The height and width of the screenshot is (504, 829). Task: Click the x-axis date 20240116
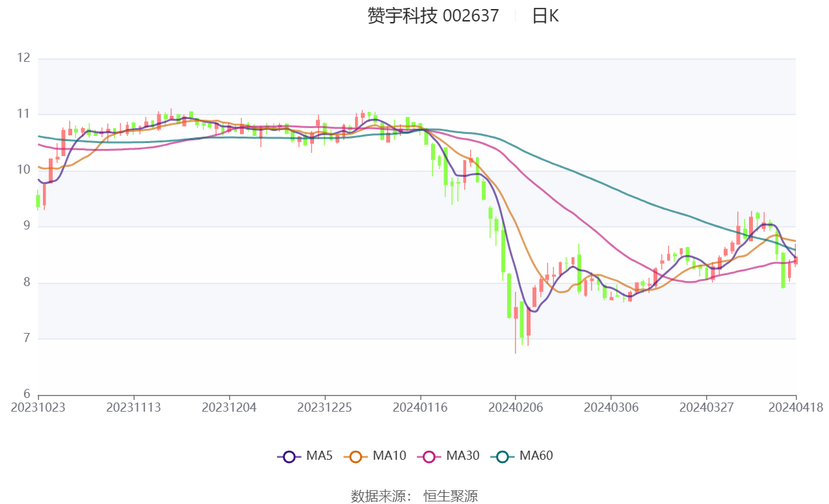[420, 407]
